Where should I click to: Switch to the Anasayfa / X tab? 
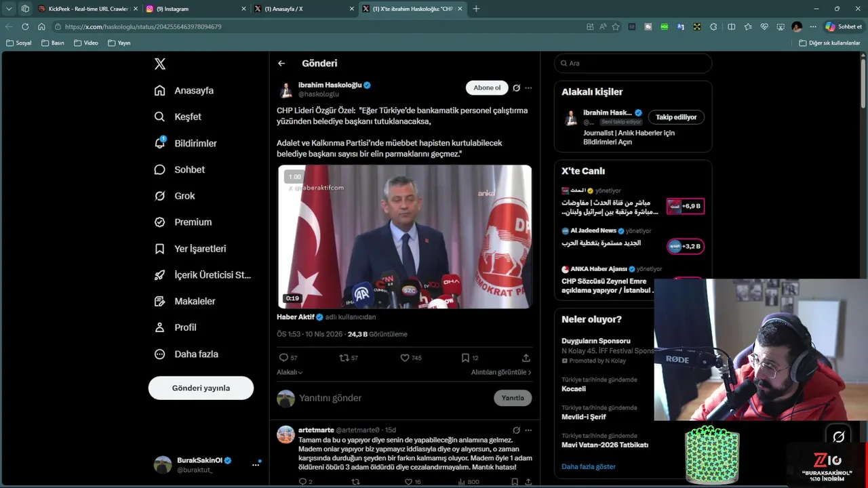(x=304, y=9)
